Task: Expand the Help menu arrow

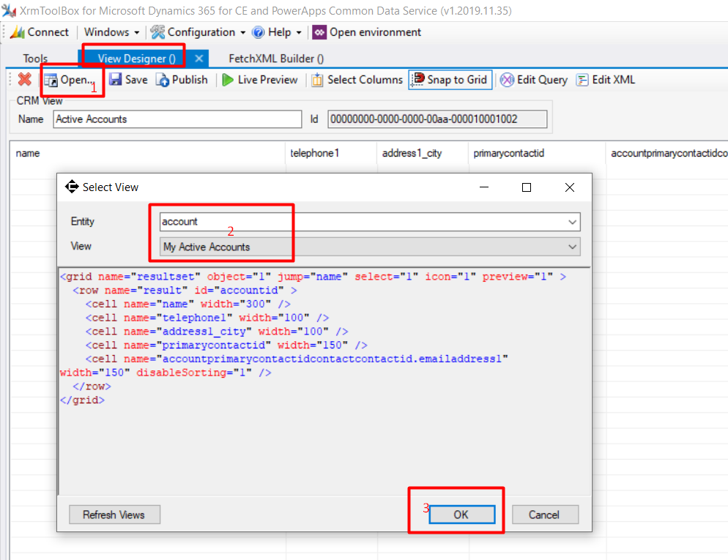Action: coord(299,32)
